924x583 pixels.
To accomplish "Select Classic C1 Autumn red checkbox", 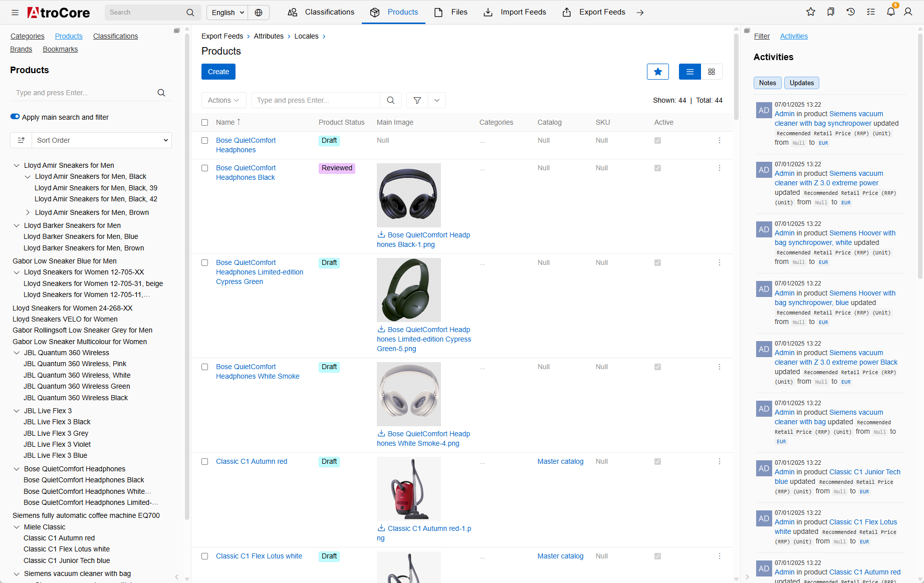I will coord(204,462).
